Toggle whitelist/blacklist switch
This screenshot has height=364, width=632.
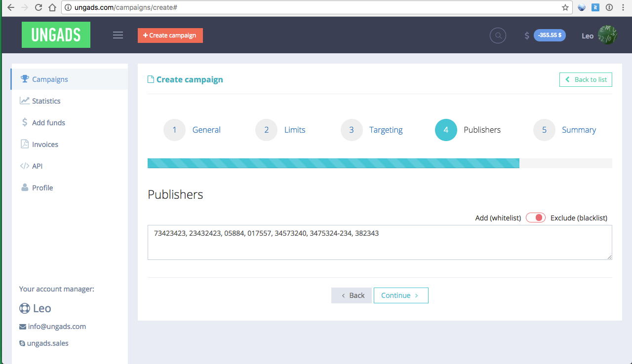[536, 218]
